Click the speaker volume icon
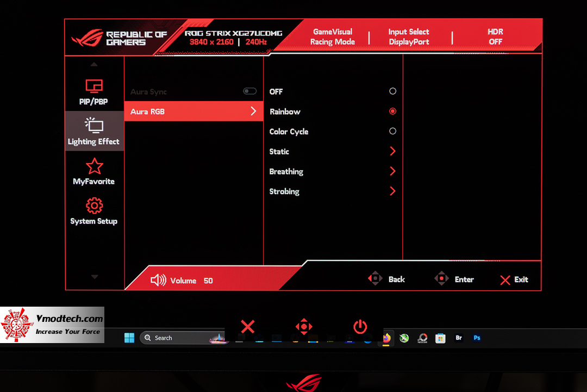587x392 pixels. [158, 280]
